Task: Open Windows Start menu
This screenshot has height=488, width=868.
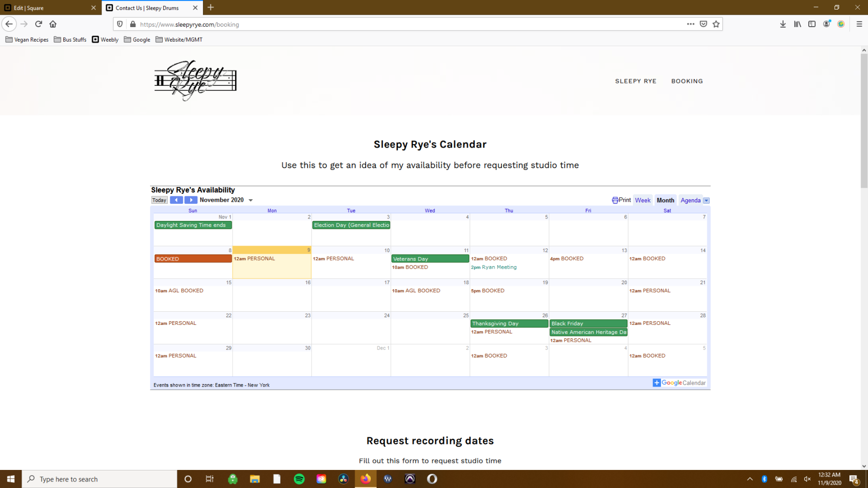Action: [11, 479]
